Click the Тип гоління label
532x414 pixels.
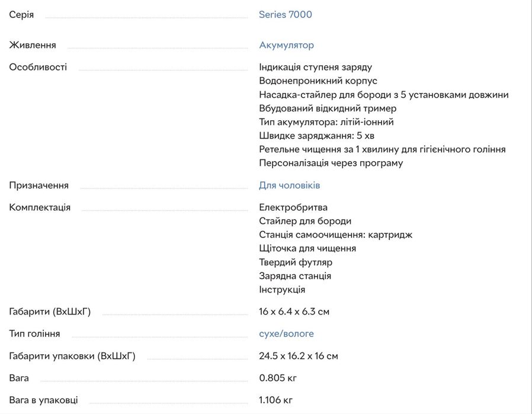34,334
